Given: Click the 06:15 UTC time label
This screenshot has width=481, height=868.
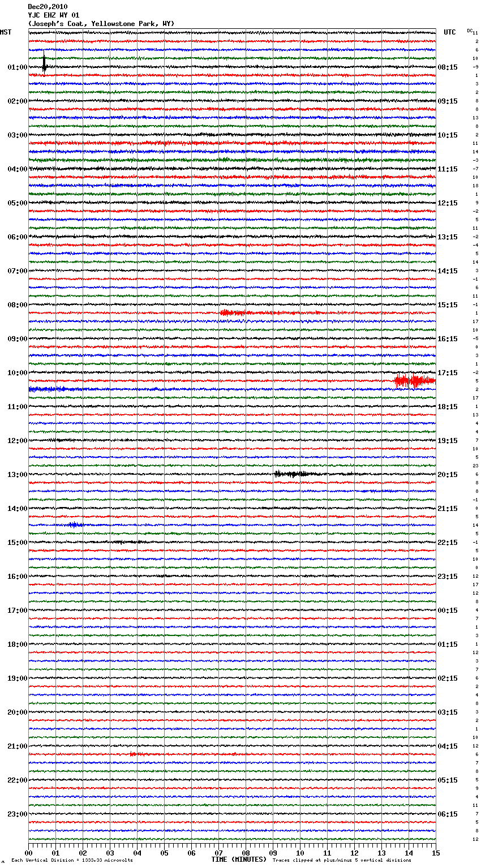Looking at the screenshot, I should coord(448,814).
